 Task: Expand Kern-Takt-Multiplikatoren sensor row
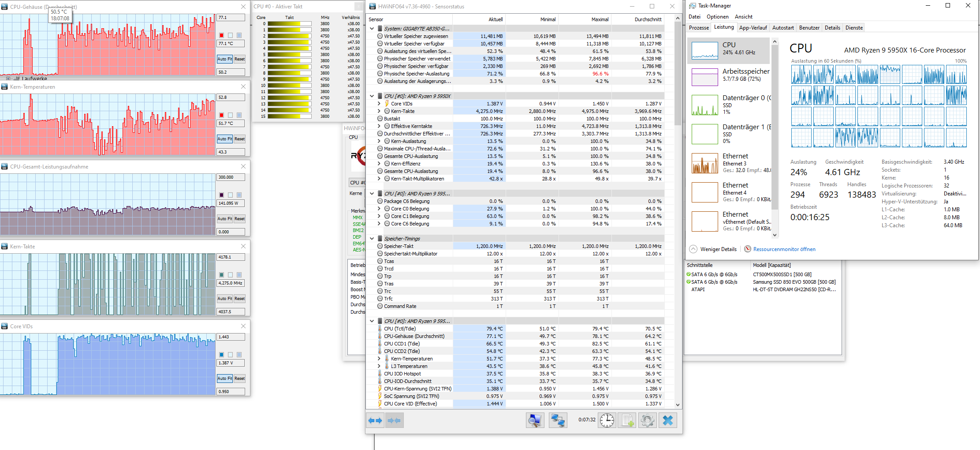(379, 179)
